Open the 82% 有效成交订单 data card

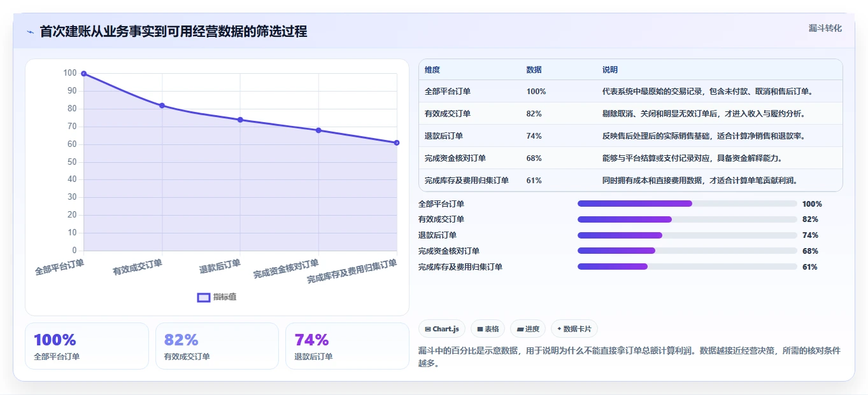[217, 346]
